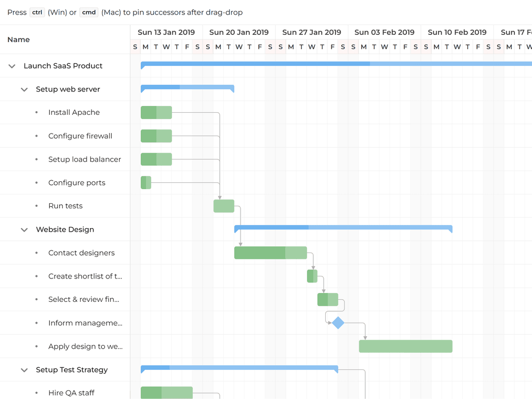Select the Install Apache task bar
The height and width of the screenshot is (399, 532).
click(x=156, y=112)
